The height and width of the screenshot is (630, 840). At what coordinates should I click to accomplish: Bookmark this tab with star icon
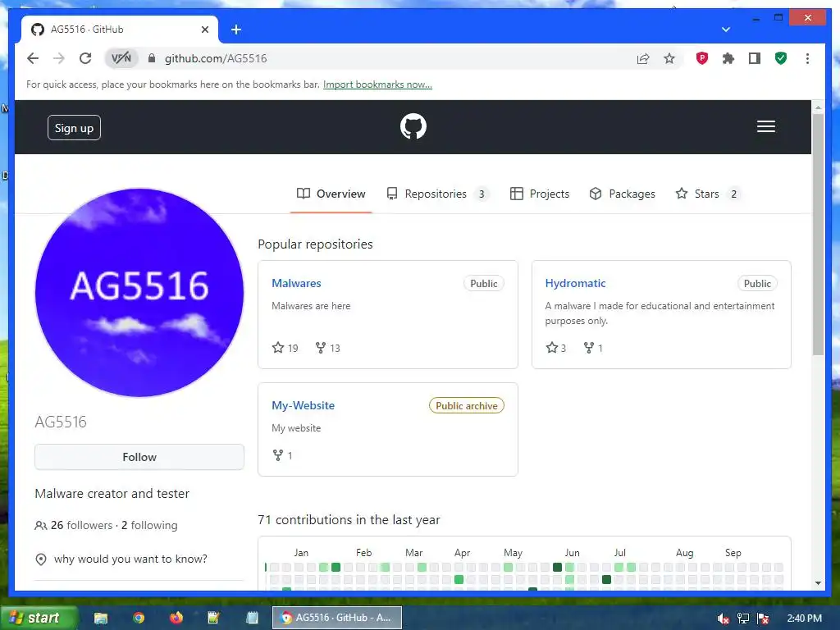[x=669, y=58]
